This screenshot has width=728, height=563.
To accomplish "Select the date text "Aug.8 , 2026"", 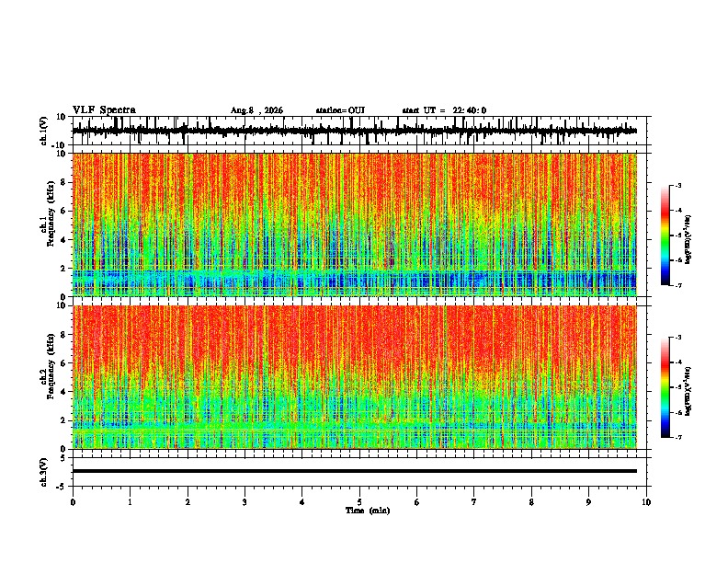I will coord(256,110).
